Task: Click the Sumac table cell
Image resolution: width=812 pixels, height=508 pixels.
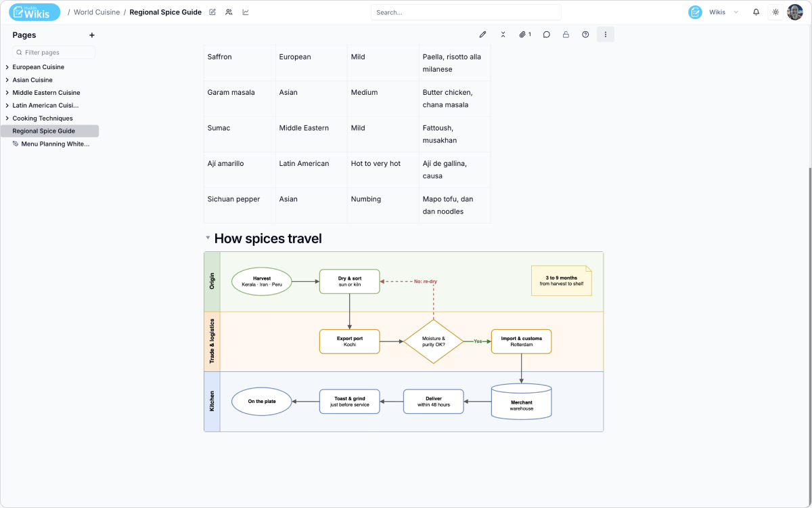Action: [240, 134]
